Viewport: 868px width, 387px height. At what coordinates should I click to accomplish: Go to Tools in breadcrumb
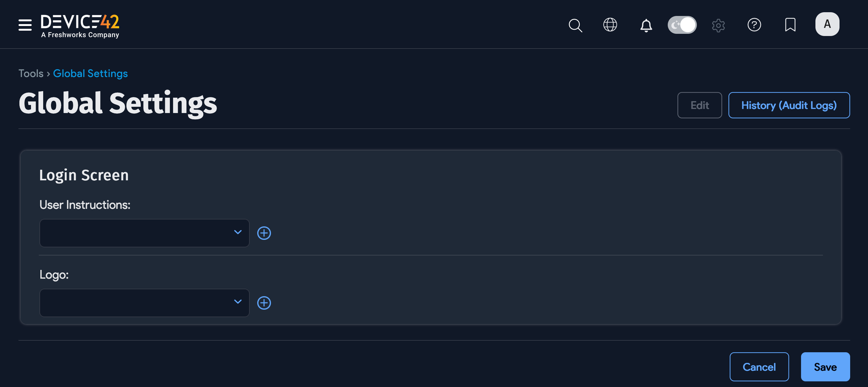pyautogui.click(x=31, y=74)
